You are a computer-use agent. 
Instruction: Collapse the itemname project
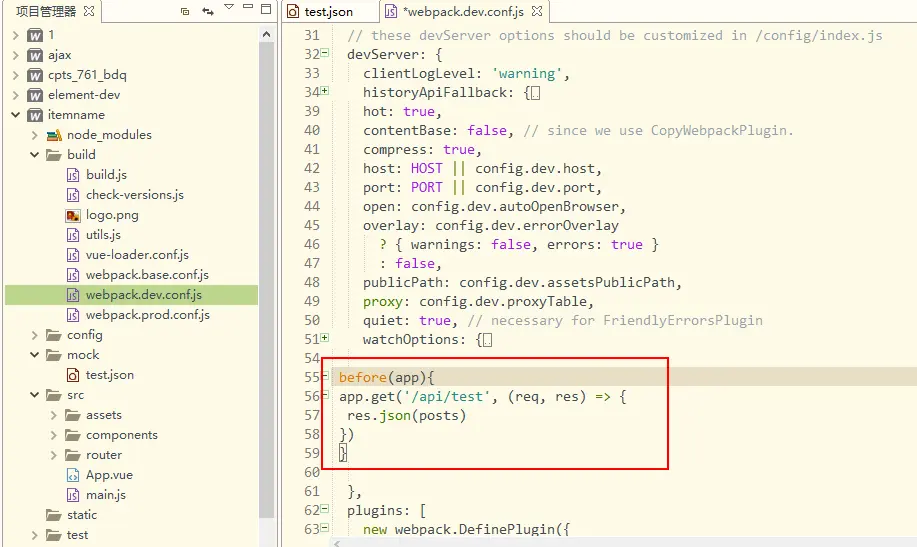pyautogui.click(x=16, y=115)
